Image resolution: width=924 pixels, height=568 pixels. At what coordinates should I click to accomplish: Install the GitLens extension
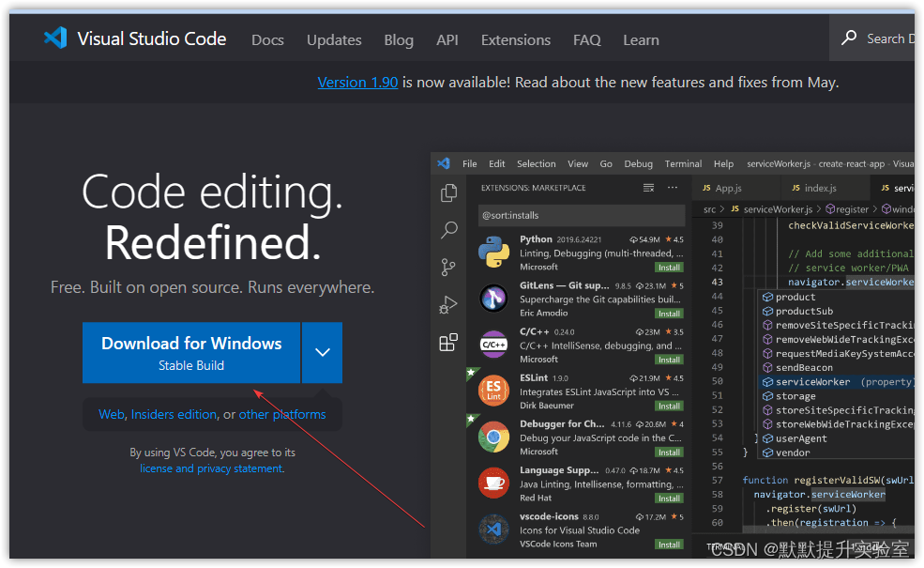669,314
